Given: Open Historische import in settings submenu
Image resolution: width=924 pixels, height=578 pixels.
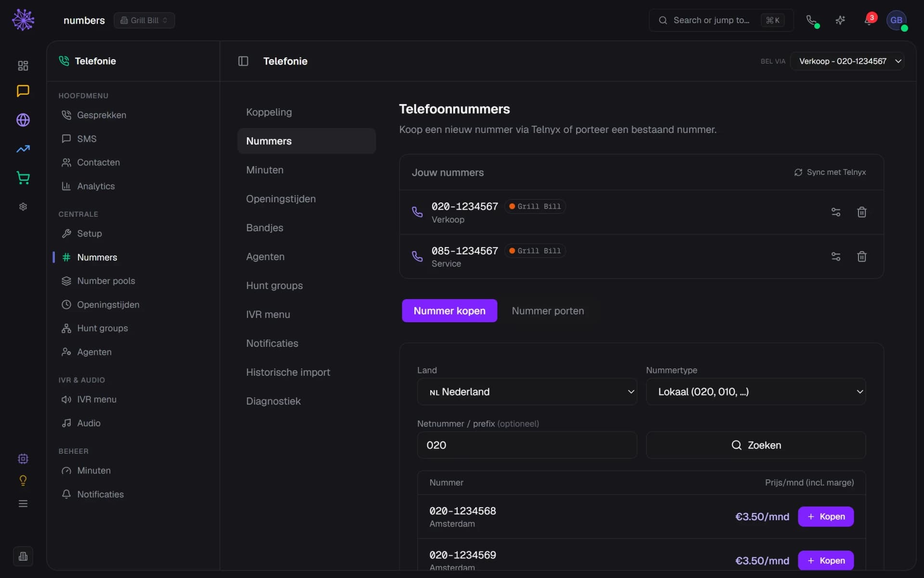Looking at the screenshot, I should 307,372.
